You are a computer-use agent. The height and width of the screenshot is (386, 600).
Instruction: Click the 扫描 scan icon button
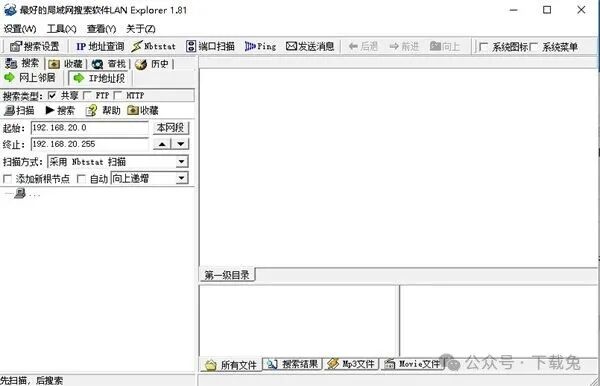pyautogui.click(x=19, y=111)
